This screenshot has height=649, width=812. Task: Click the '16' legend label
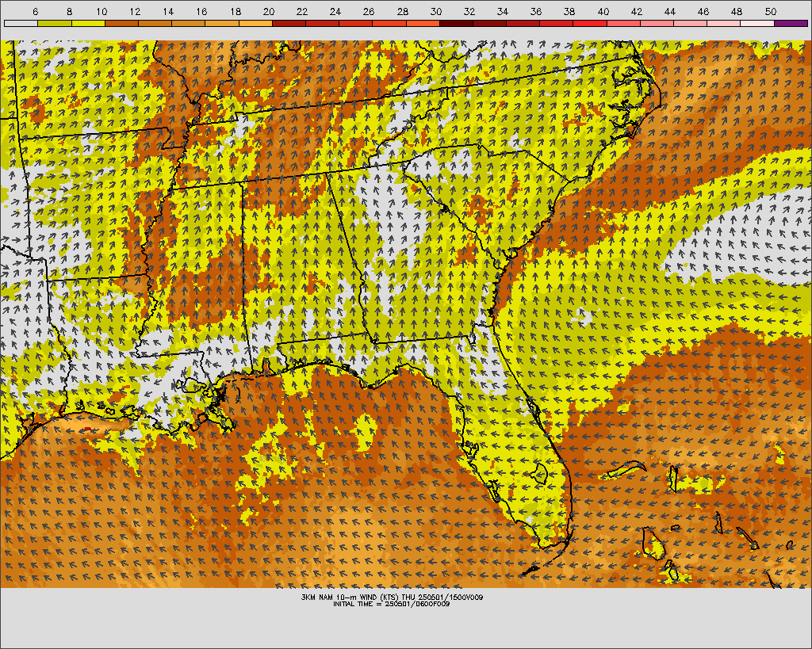(202, 11)
